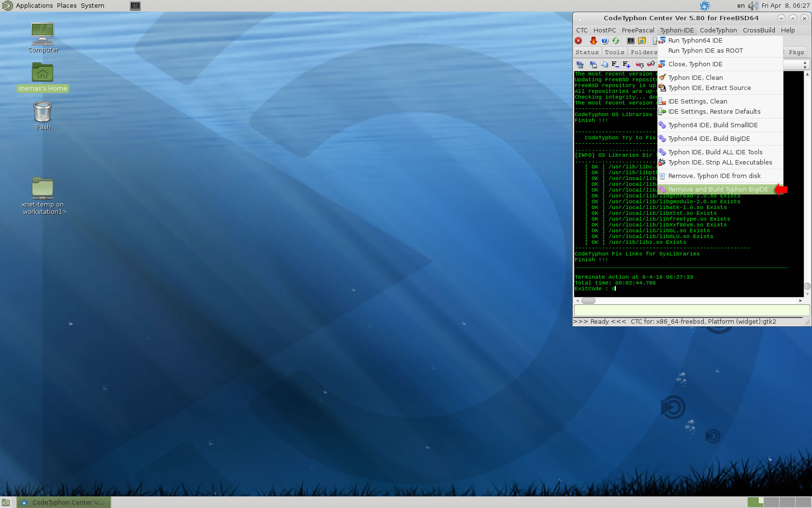This screenshot has width=812, height=508.
Task: Open the Computer desktop icon
Action: click(43, 38)
